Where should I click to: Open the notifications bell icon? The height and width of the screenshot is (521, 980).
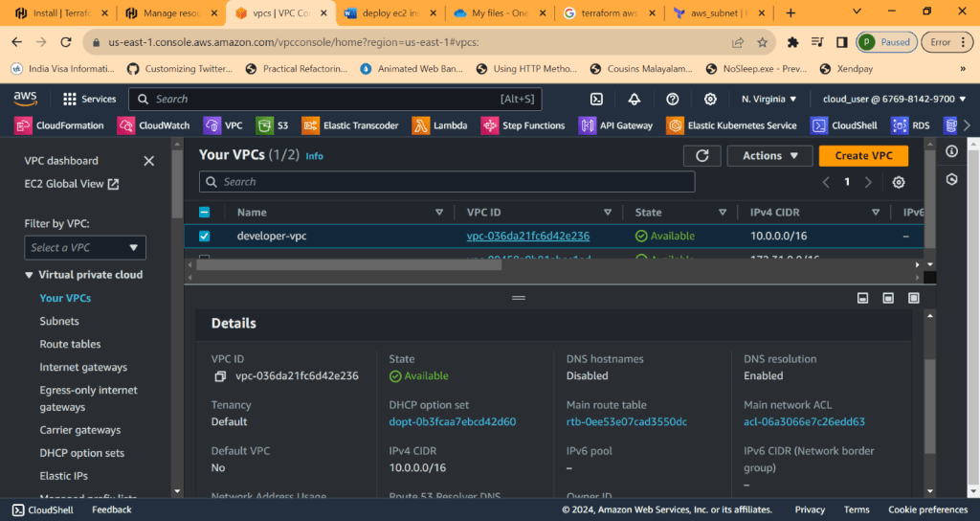tap(635, 99)
